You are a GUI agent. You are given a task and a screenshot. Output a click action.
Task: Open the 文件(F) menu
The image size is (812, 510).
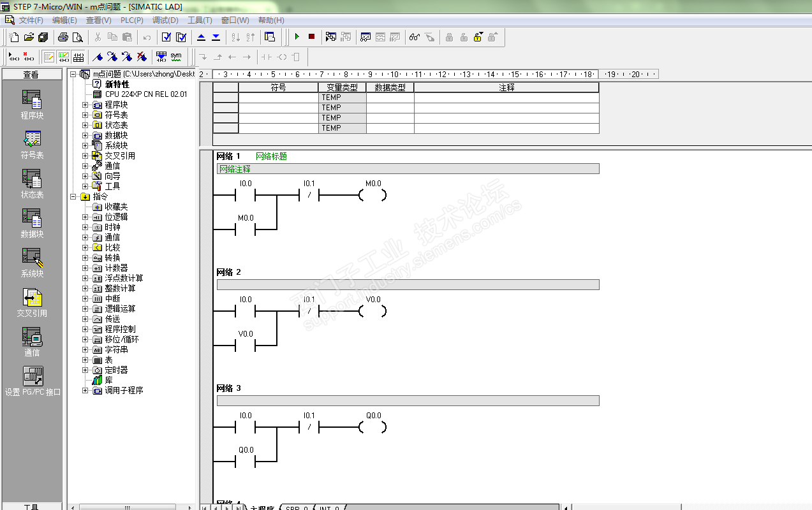(31, 20)
